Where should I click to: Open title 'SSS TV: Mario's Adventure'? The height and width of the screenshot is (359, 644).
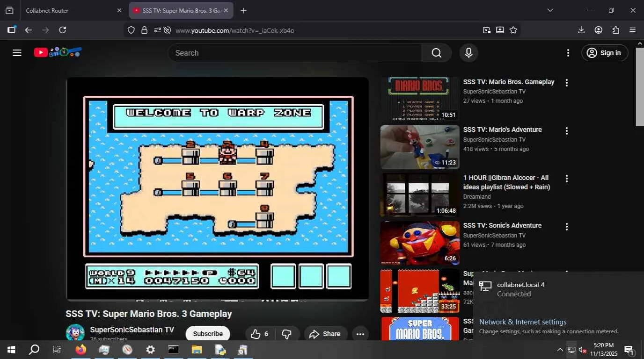[x=503, y=129]
